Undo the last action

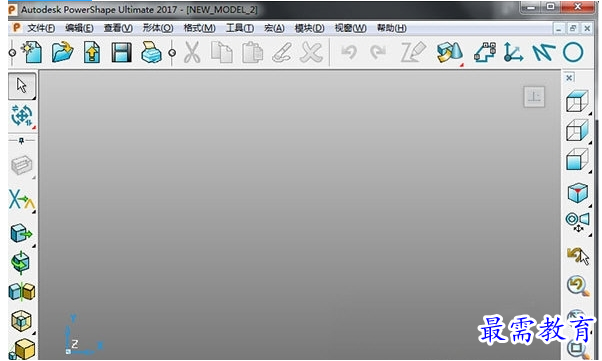pos(349,52)
